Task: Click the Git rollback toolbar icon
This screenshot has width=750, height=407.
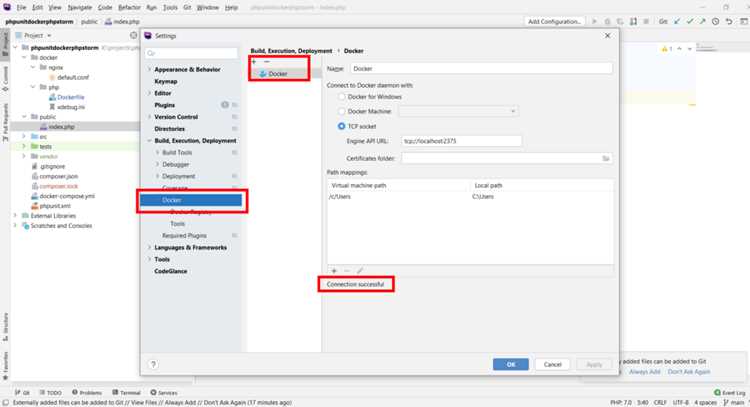Action: [x=728, y=22]
